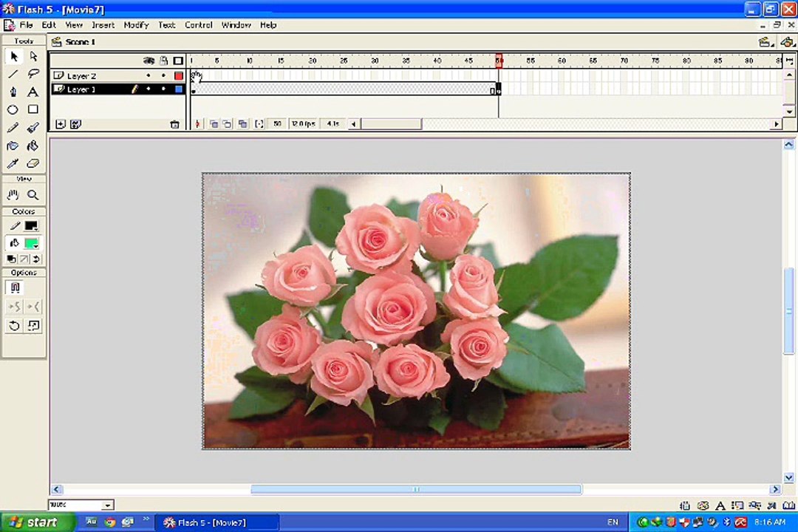
Task: Pick the Rectangle tool
Action: tap(33, 109)
